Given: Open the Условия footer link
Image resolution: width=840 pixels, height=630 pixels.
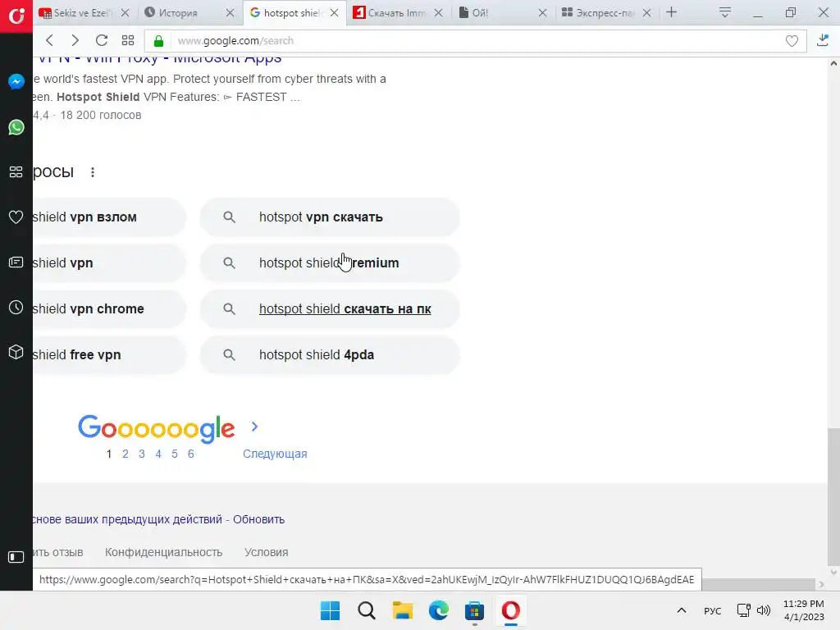Looking at the screenshot, I should [267, 552].
